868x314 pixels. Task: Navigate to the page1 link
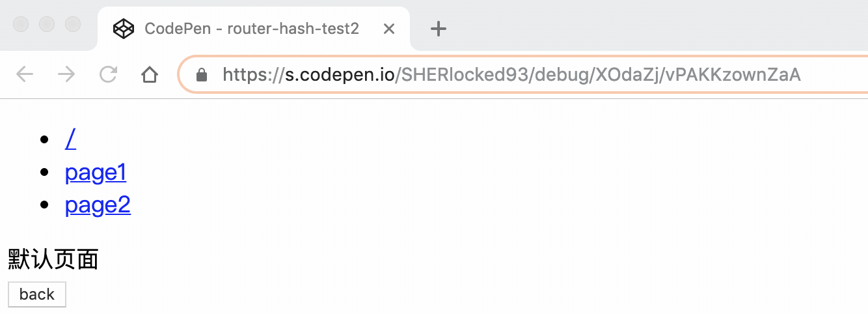96,173
